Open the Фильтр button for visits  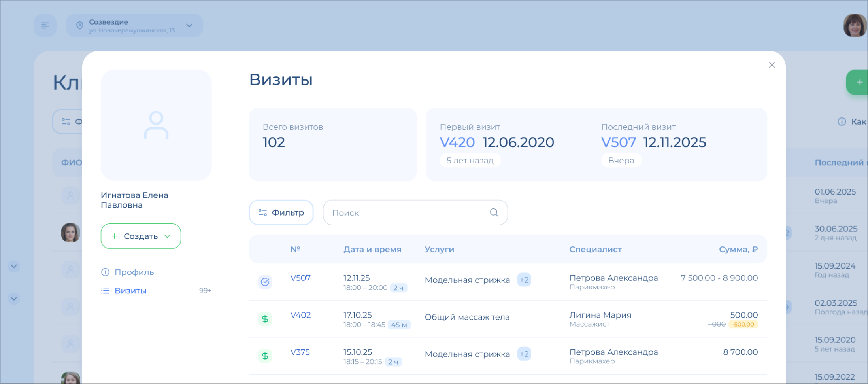[281, 212]
